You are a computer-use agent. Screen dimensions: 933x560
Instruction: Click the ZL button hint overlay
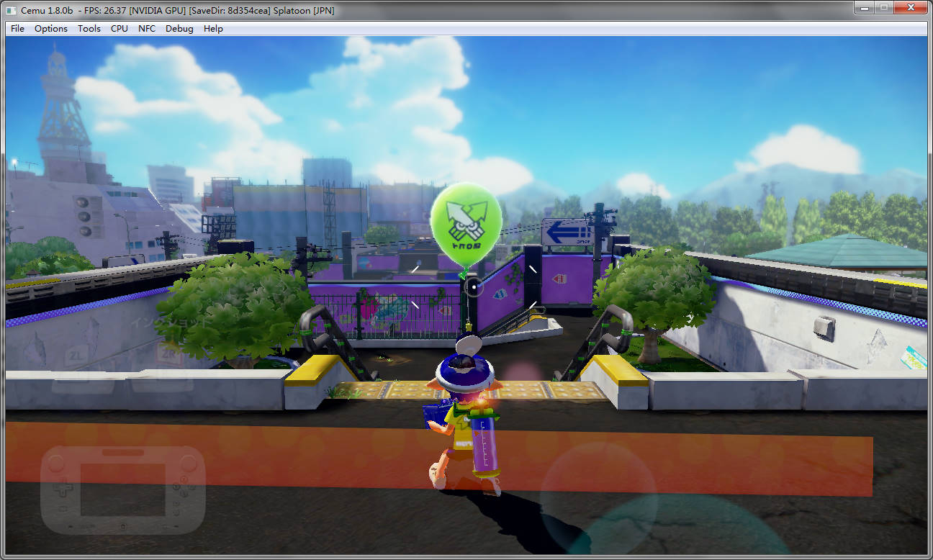click(x=78, y=355)
